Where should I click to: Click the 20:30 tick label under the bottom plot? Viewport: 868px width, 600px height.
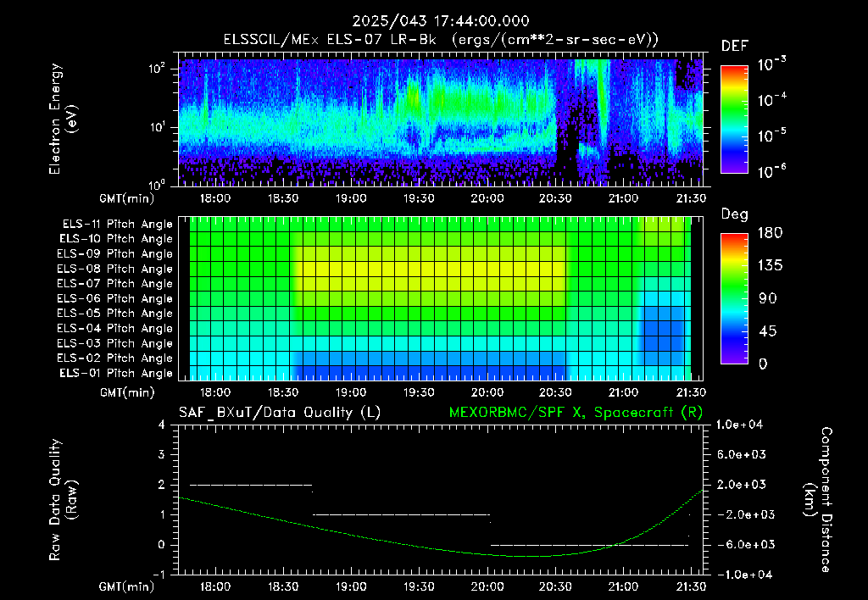(x=554, y=586)
